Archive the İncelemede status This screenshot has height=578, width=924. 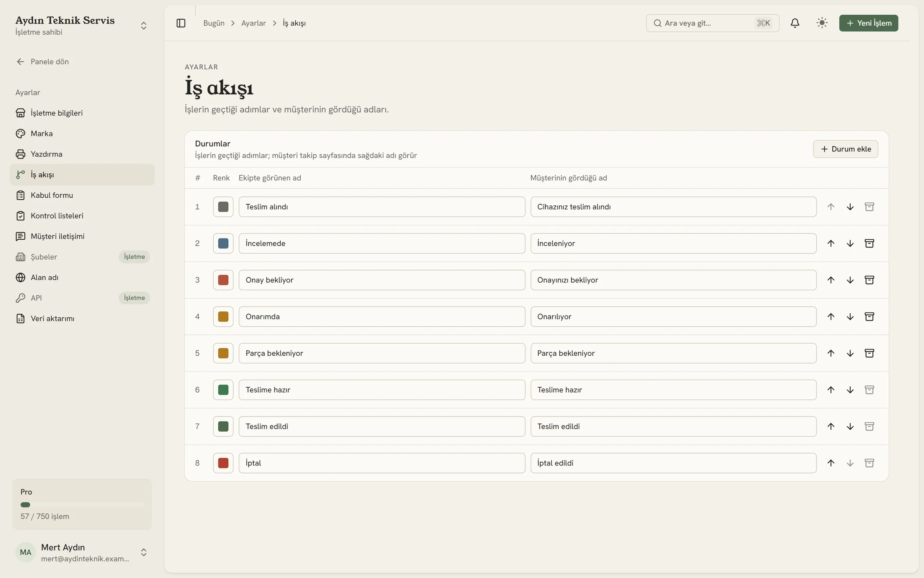coord(869,244)
